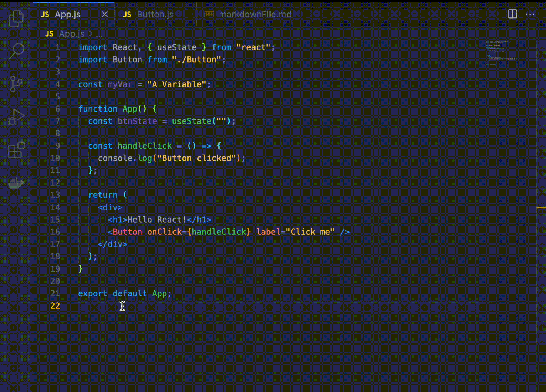Select the App.js tab

67,14
